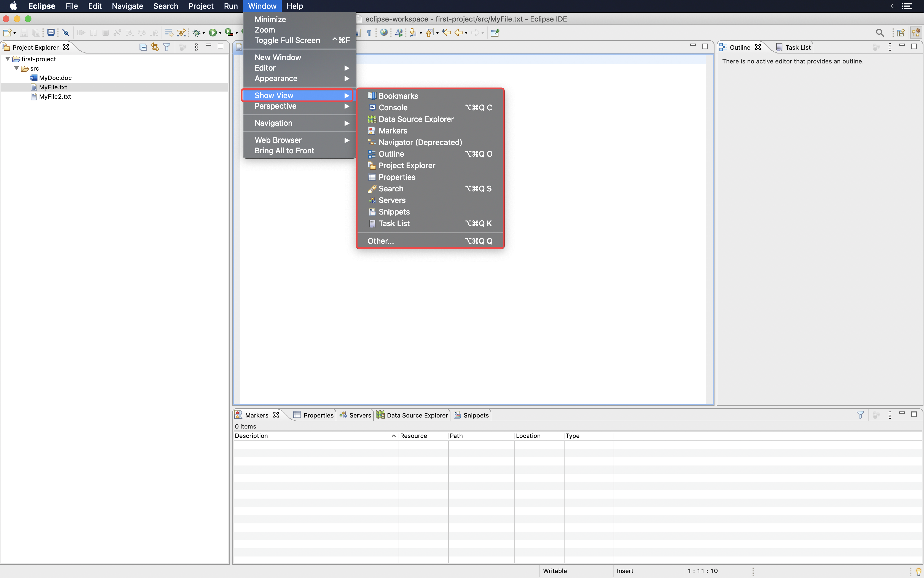924x578 pixels.
Task: Click the Pin Editor toolbar icon
Action: [495, 33]
